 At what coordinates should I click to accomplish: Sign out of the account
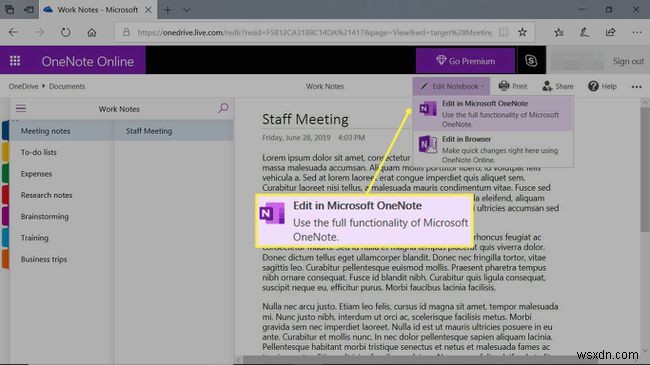pos(628,61)
